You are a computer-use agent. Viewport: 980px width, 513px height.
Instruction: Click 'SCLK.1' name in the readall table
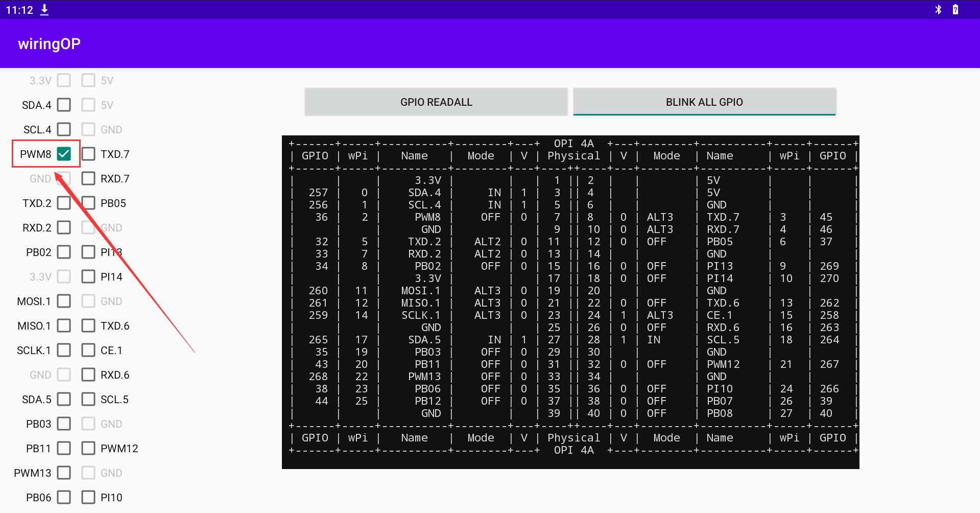pyautogui.click(x=421, y=315)
